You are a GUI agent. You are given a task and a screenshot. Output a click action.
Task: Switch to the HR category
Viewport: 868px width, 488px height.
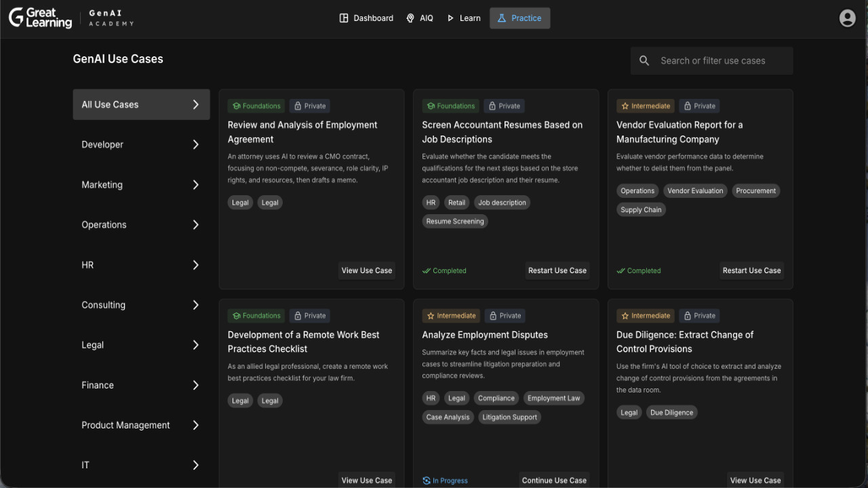pos(140,264)
